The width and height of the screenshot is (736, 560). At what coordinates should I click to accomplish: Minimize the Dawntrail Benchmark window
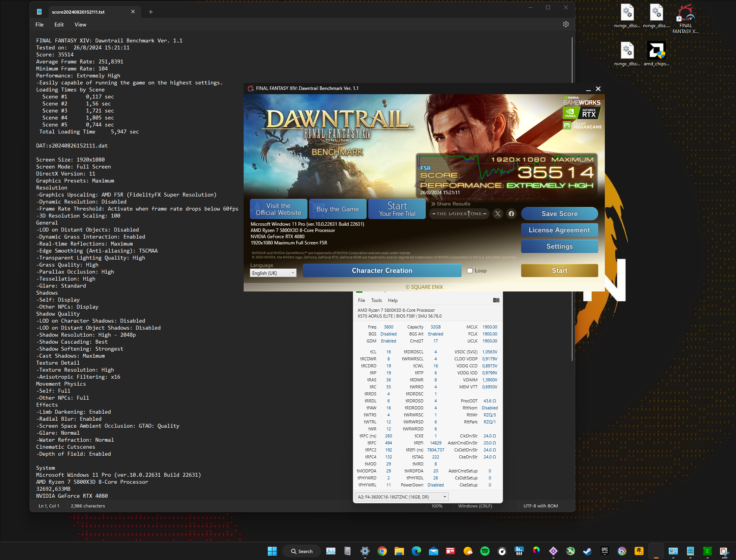(588, 89)
